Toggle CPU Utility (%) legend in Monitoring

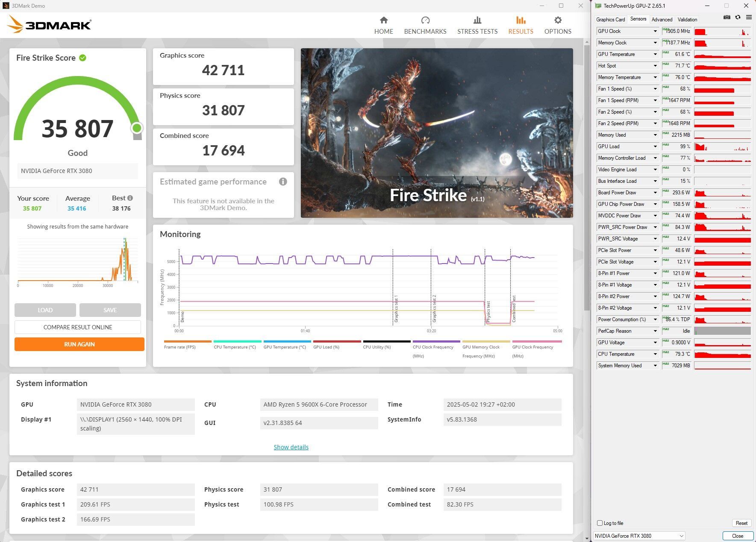point(387,345)
